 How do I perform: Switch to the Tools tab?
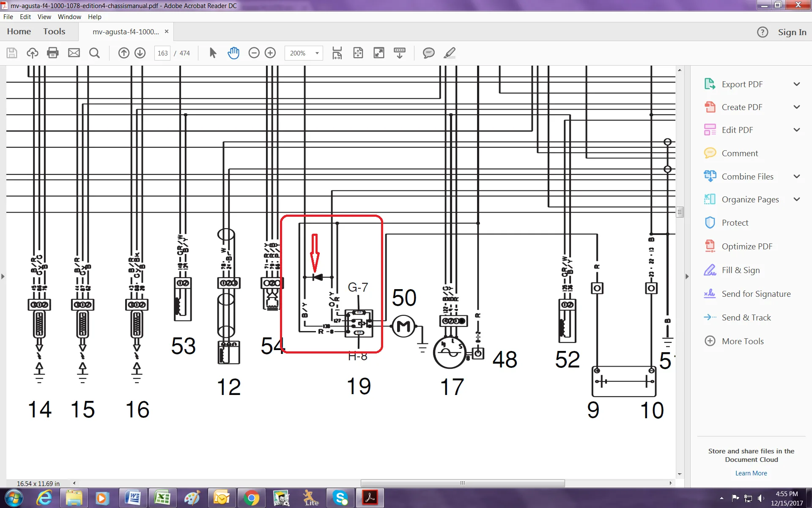54,32
